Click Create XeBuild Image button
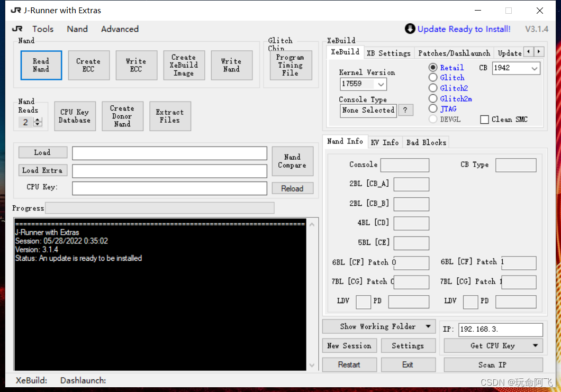 click(x=184, y=65)
